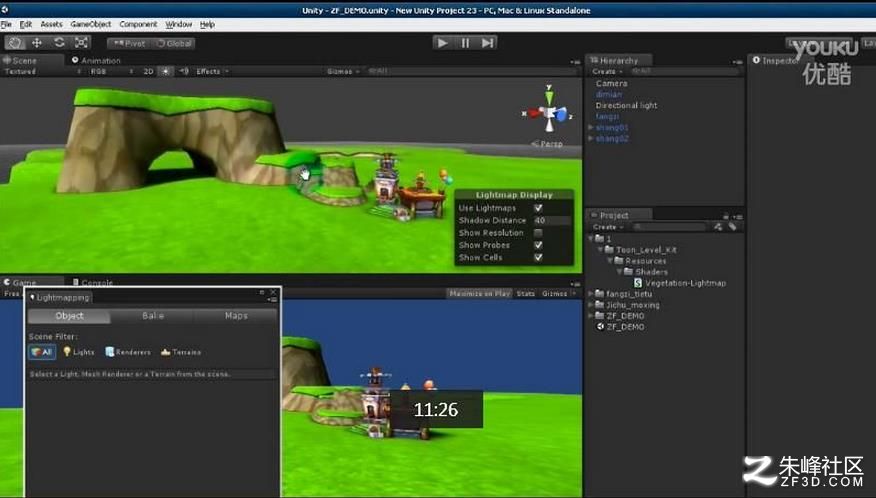The height and width of the screenshot is (498, 876).
Task: Click the Step frame button
Action: [x=487, y=43]
